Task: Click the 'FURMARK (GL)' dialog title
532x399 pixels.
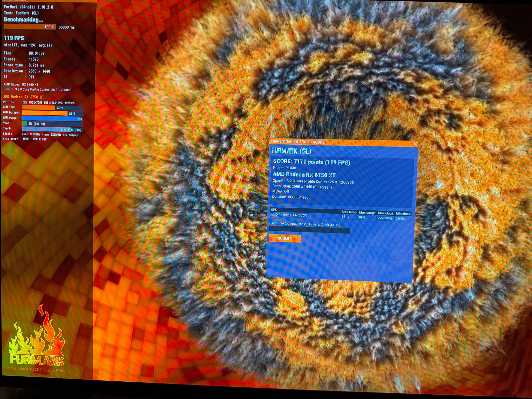Action: pyautogui.click(x=291, y=151)
